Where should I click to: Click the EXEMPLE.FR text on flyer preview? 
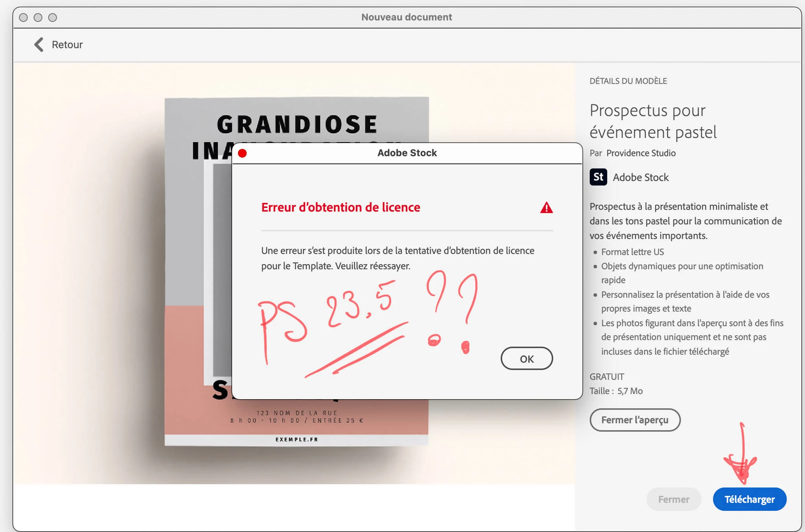click(x=296, y=439)
